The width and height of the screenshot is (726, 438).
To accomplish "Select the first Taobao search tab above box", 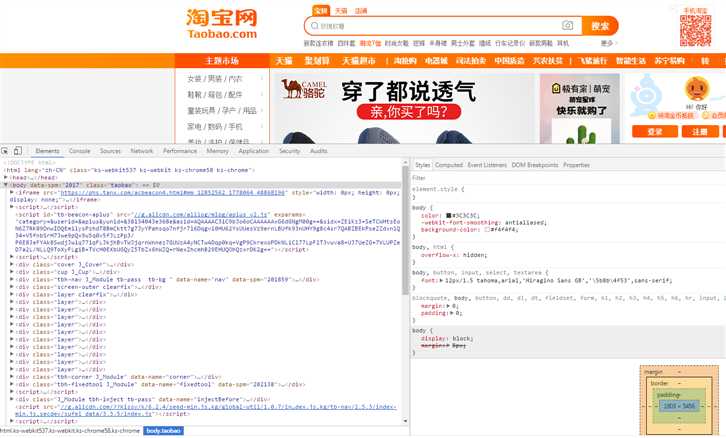I will (321, 10).
